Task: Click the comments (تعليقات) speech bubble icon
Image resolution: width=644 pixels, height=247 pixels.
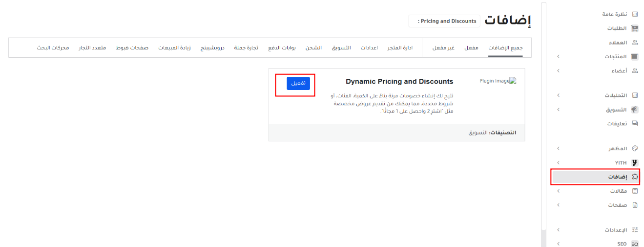Action: coord(635,124)
